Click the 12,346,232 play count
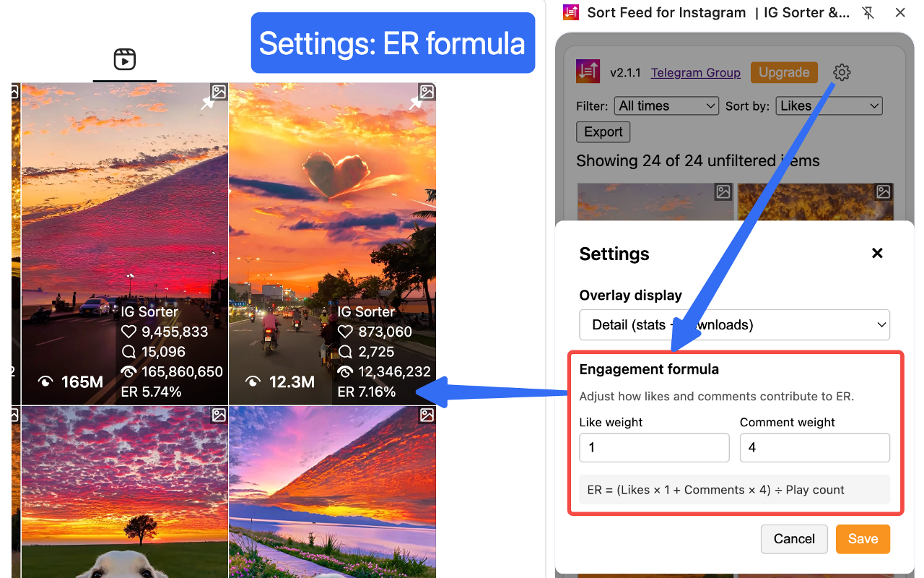 pos(394,372)
